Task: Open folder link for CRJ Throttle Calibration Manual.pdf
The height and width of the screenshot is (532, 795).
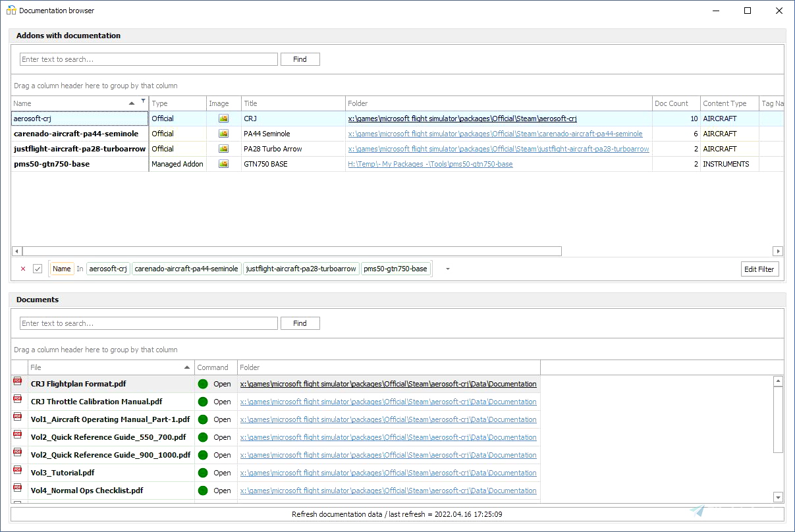Action: coord(388,402)
